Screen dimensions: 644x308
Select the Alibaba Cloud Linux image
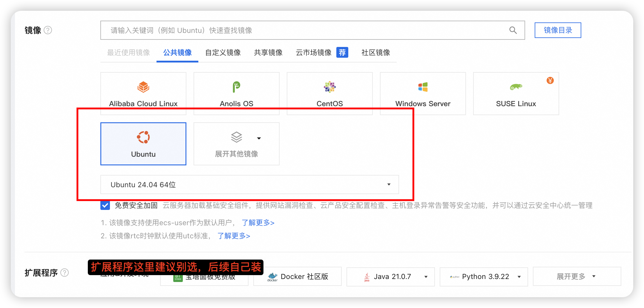tap(143, 94)
